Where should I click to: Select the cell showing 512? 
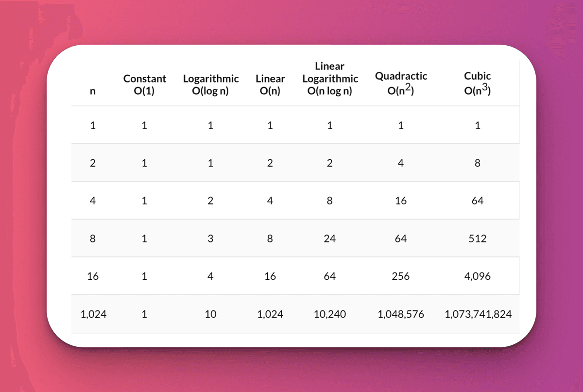[x=478, y=239]
